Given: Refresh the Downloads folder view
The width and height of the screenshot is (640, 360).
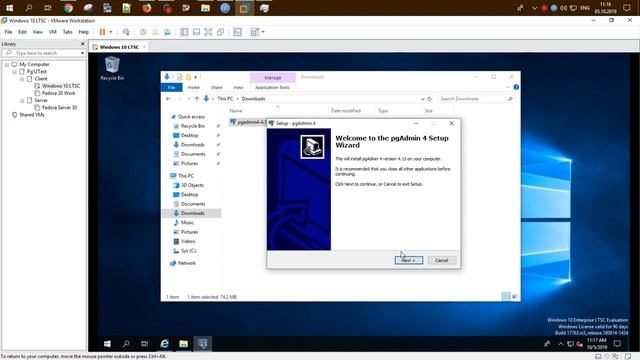Looking at the screenshot, I should tap(429, 99).
